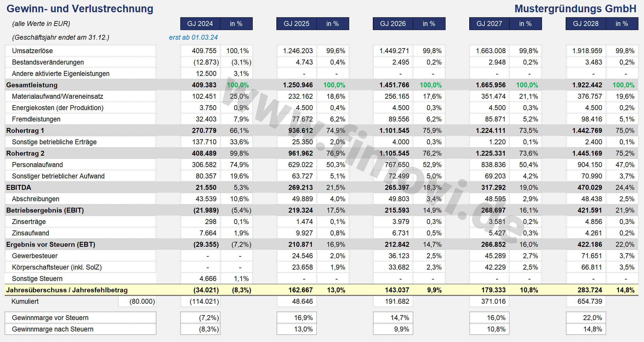Select the Bestandsveränderungen row label
Screen dimensions: 644x342
tap(48, 62)
